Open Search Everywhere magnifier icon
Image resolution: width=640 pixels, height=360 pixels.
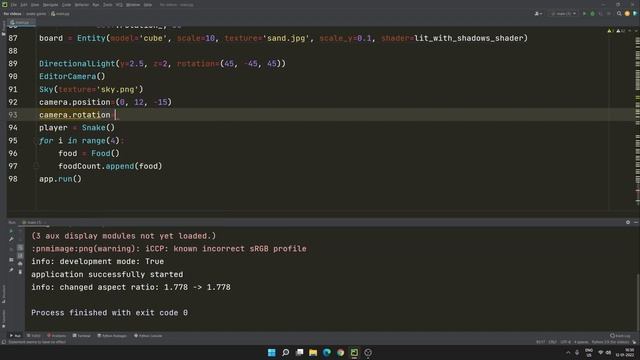pos(619,13)
